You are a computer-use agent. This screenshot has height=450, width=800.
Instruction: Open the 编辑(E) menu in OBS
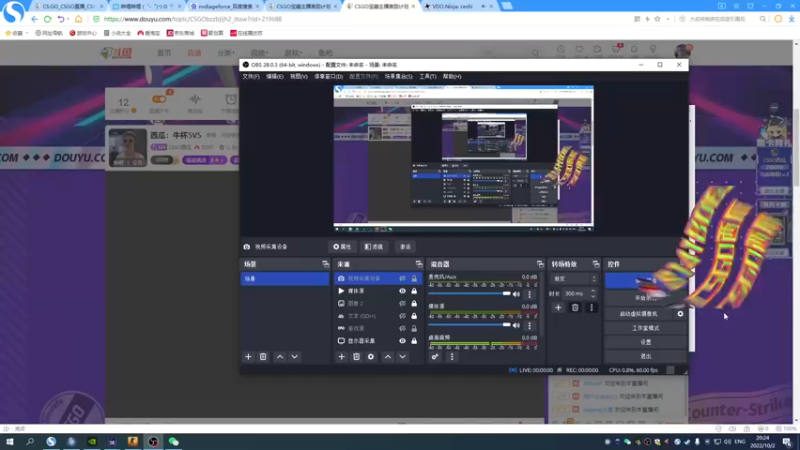pyautogui.click(x=274, y=77)
